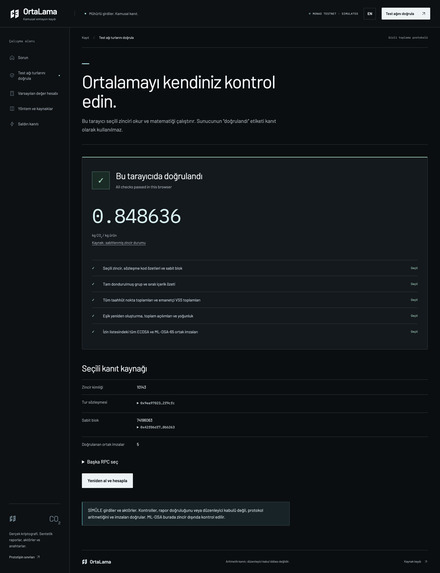Screen dimensions: 440x573
Task: Click the Monad Testnet simulated status label
Action: pyautogui.click(x=333, y=14)
